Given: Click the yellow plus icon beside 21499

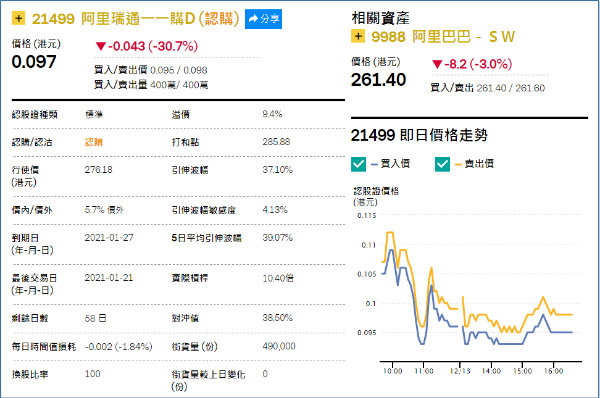Looking at the screenshot, I should tap(18, 18).
